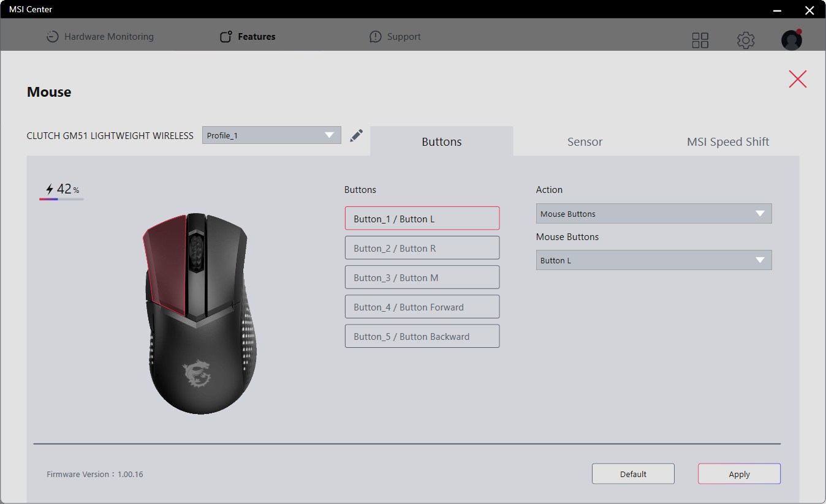The image size is (826, 504).
Task: Click the Firmware Version 1.00.16 text
Action: [x=95, y=474]
